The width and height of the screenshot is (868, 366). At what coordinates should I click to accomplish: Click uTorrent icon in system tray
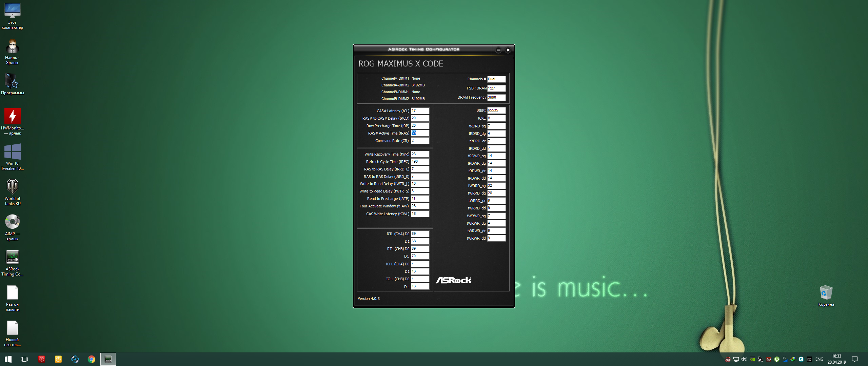tap(777, 359)
